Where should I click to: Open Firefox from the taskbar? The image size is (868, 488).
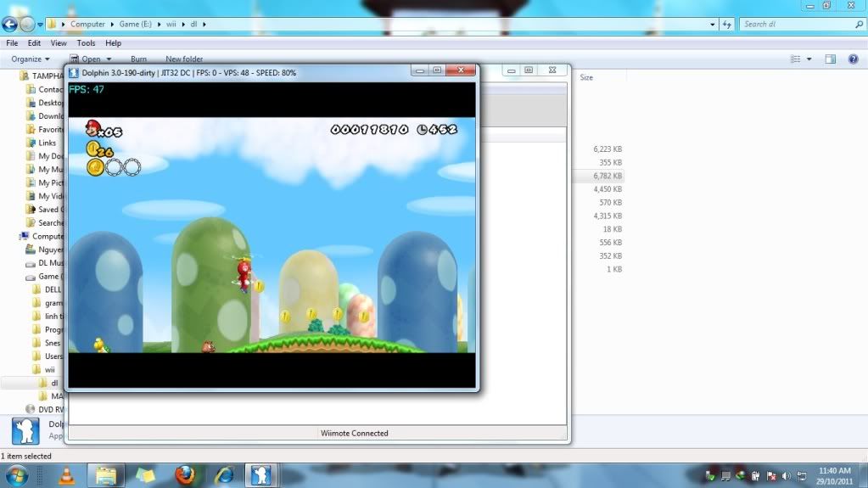pyautogui.click(x=185, y=475)
